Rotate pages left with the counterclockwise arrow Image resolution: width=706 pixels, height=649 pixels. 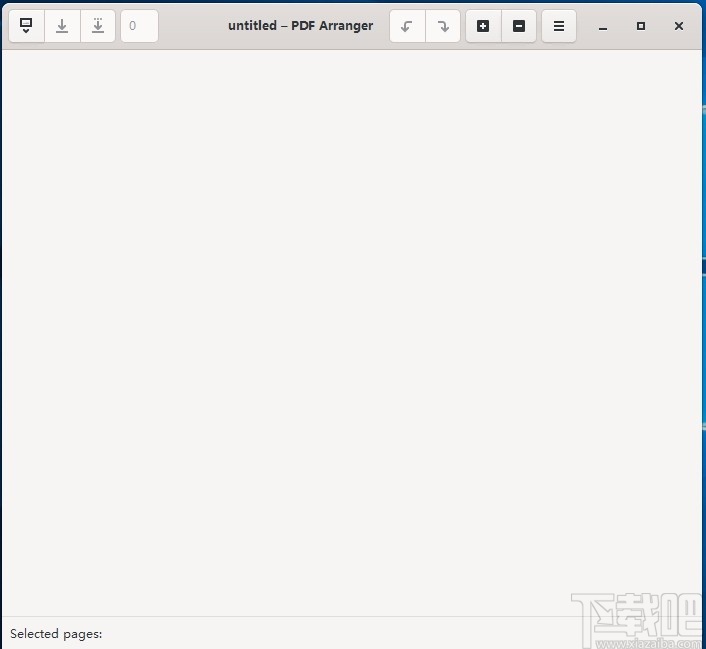pyautogui.click(x=407, y=26)
